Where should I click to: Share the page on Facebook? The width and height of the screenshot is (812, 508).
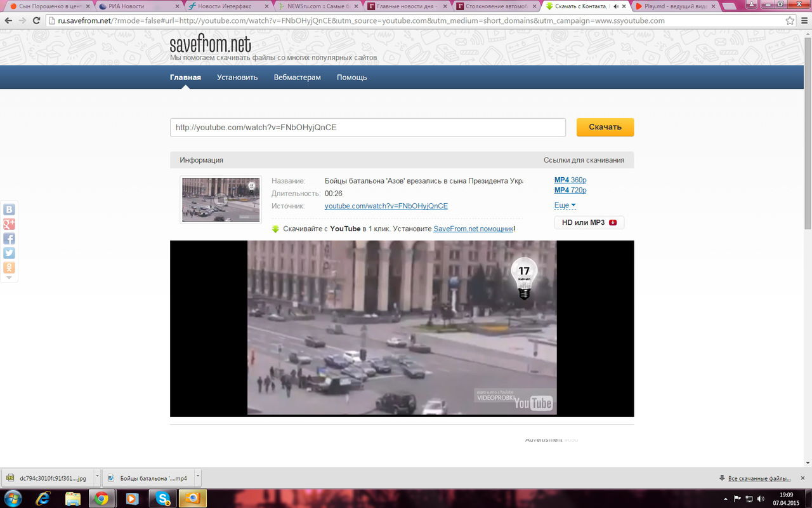(9, 239)
